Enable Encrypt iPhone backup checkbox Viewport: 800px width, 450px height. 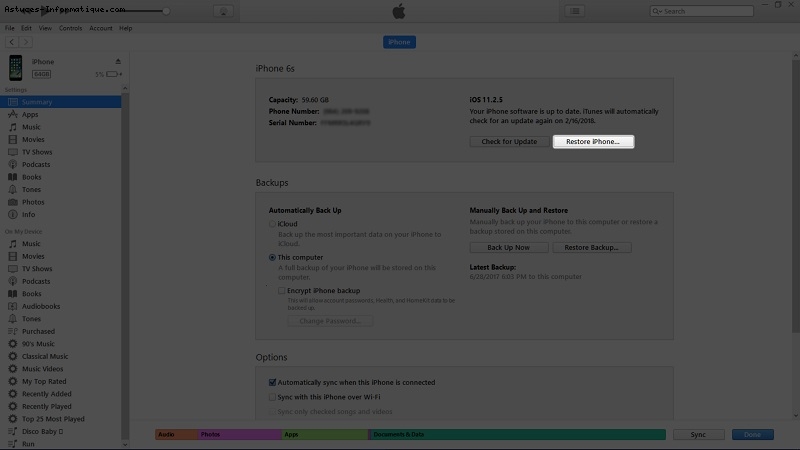point(282,290)
